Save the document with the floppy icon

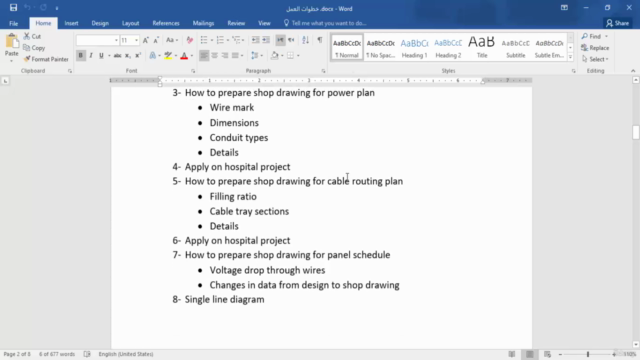pyautogui.click(x=13, y=8)
